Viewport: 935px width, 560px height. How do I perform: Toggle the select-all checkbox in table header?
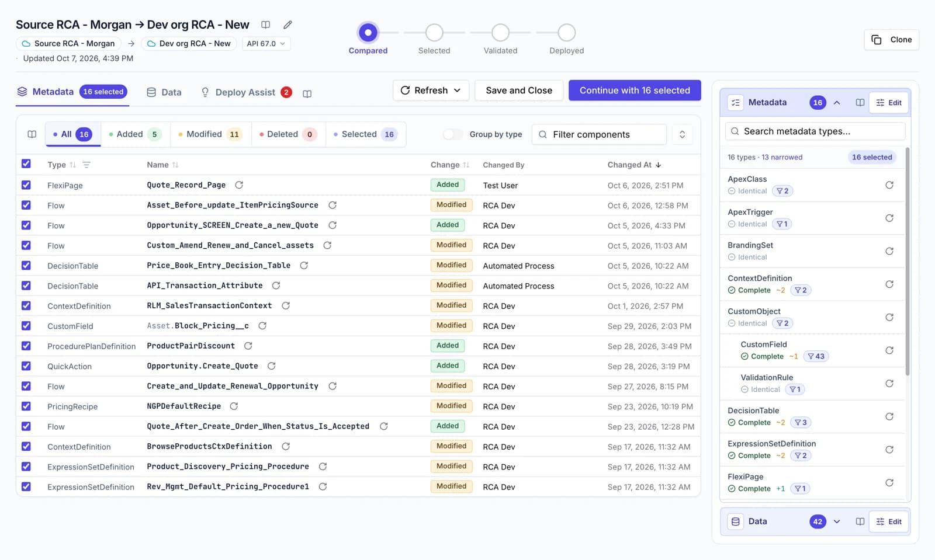click(26, 164)
